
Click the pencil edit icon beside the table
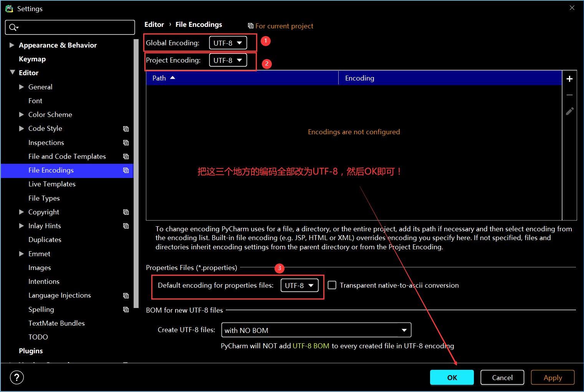click(x=569, y=111)
